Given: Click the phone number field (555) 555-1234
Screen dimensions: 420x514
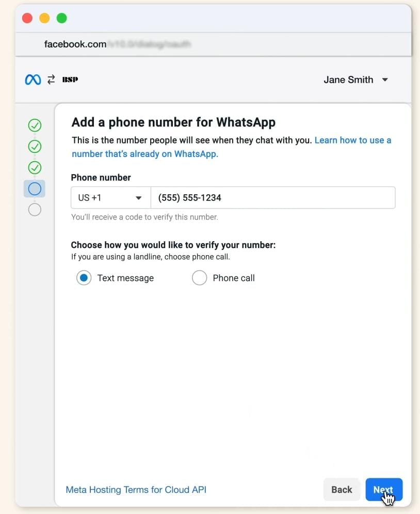Looking at the screenshot, I should pos(273,198).
